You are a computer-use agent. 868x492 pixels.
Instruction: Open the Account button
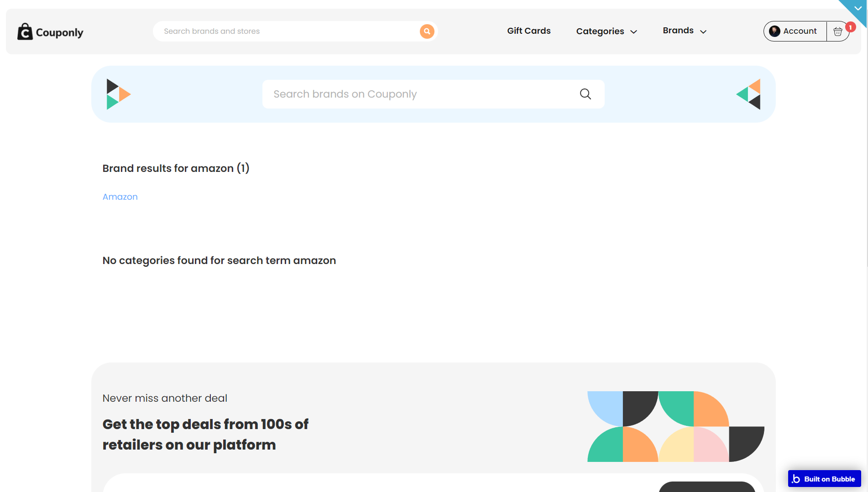click(x=795, y=31)
